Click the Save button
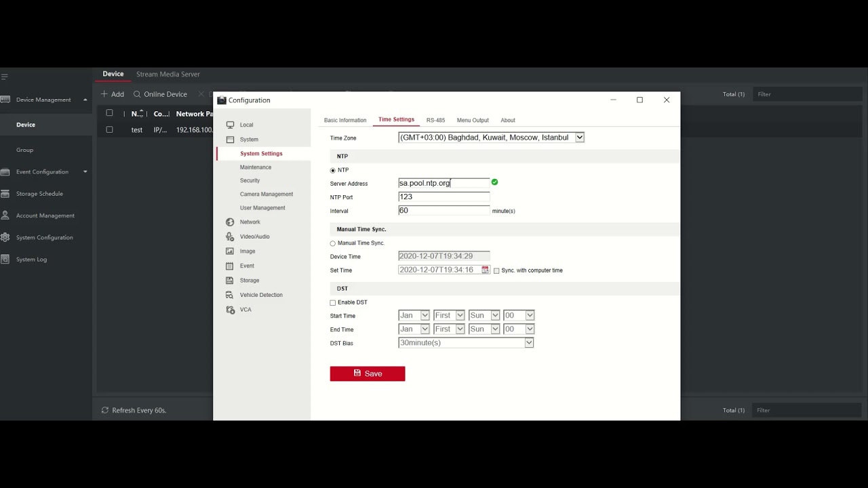868x488 pixels. point(368,373)
